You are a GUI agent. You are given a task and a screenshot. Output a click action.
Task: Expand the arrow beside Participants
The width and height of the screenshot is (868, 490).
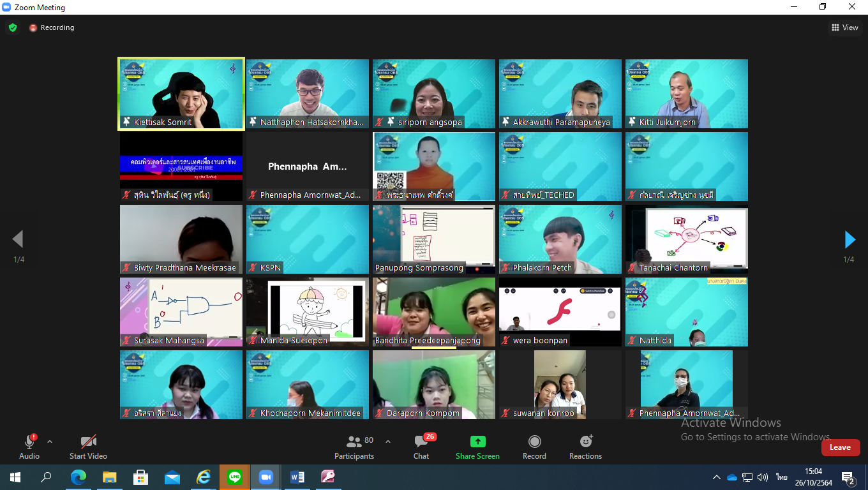tap(387, 442)
